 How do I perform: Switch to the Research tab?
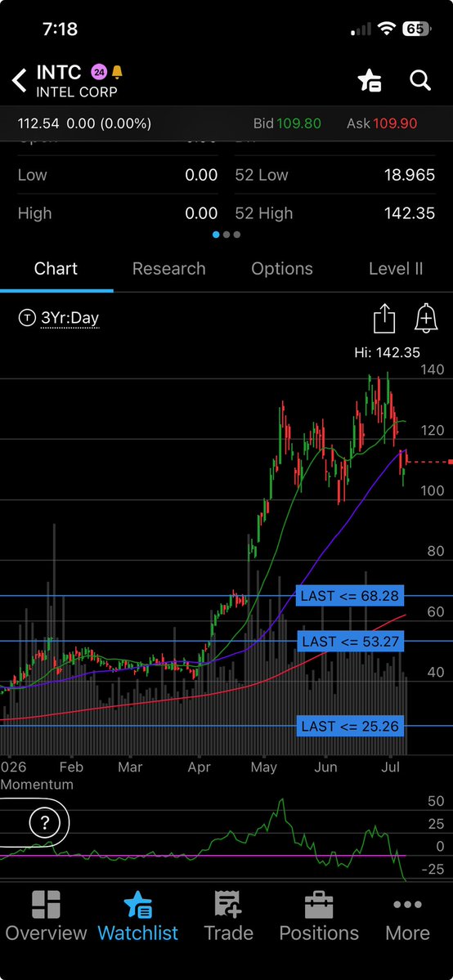[169, 269]
